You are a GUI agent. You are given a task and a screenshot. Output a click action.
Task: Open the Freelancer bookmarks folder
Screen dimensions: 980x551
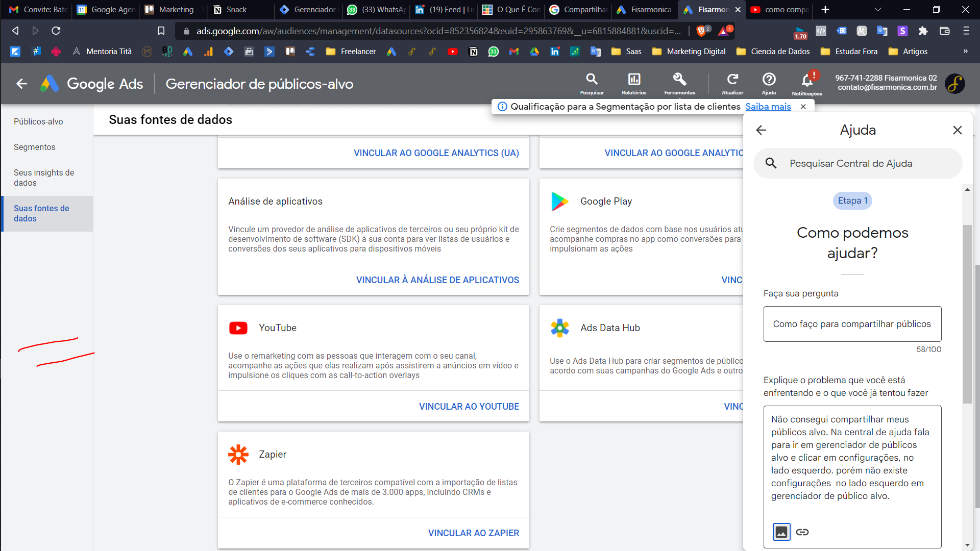(351, 52)
